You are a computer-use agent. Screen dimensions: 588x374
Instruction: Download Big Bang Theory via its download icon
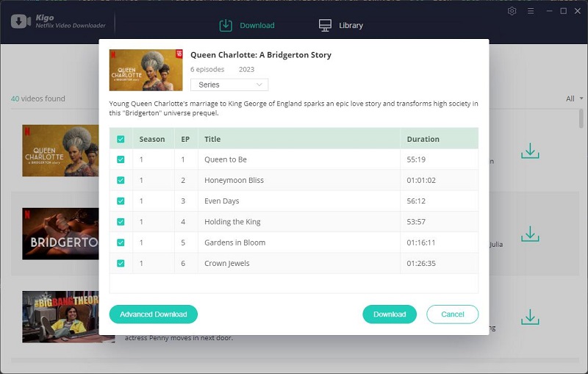point(530,317)
